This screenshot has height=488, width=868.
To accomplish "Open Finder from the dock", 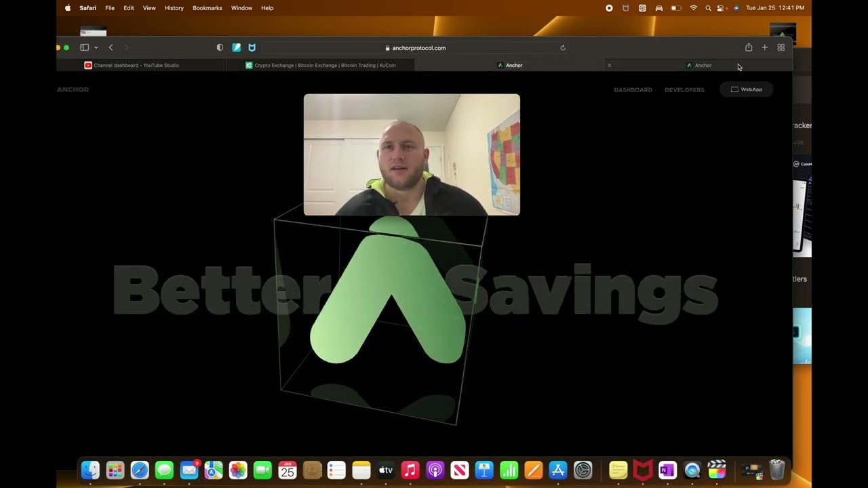I will (90, 470).
